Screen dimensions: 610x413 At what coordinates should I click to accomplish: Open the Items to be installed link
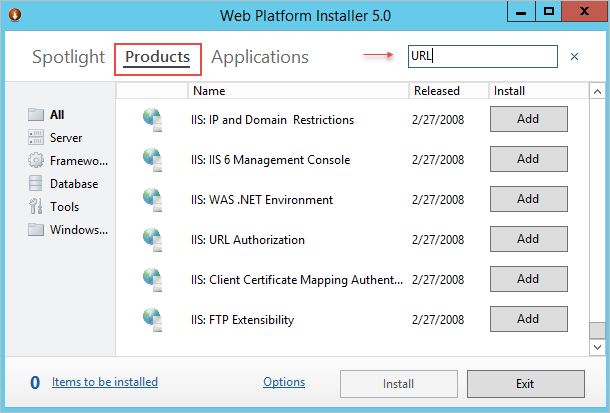coord(105,382)
